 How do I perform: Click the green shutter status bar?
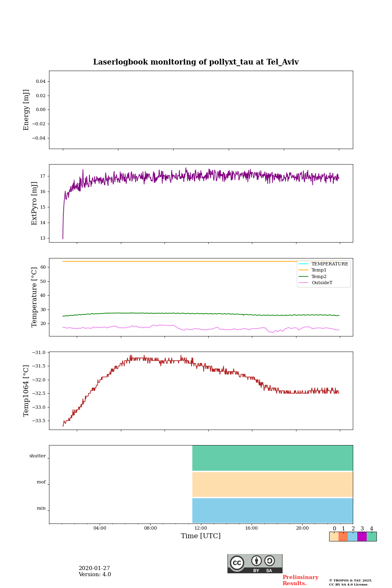(x=272, y=458)
